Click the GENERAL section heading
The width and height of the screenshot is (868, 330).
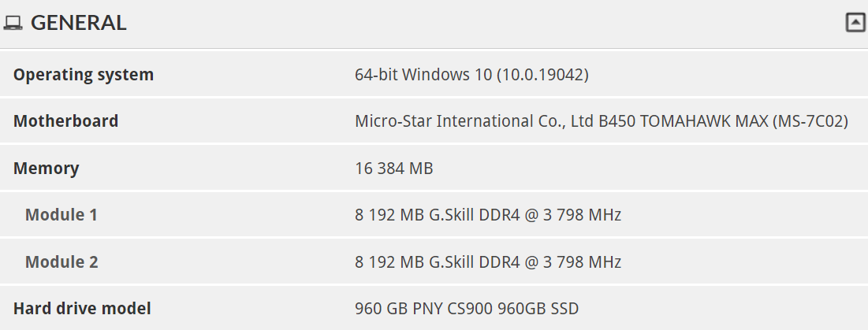(78, 23)
